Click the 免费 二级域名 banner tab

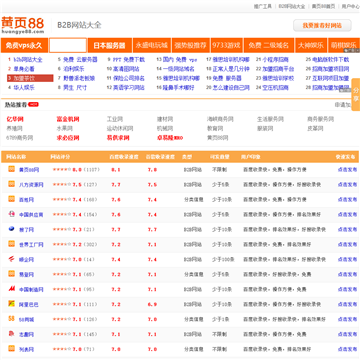(x=269, y=45)
